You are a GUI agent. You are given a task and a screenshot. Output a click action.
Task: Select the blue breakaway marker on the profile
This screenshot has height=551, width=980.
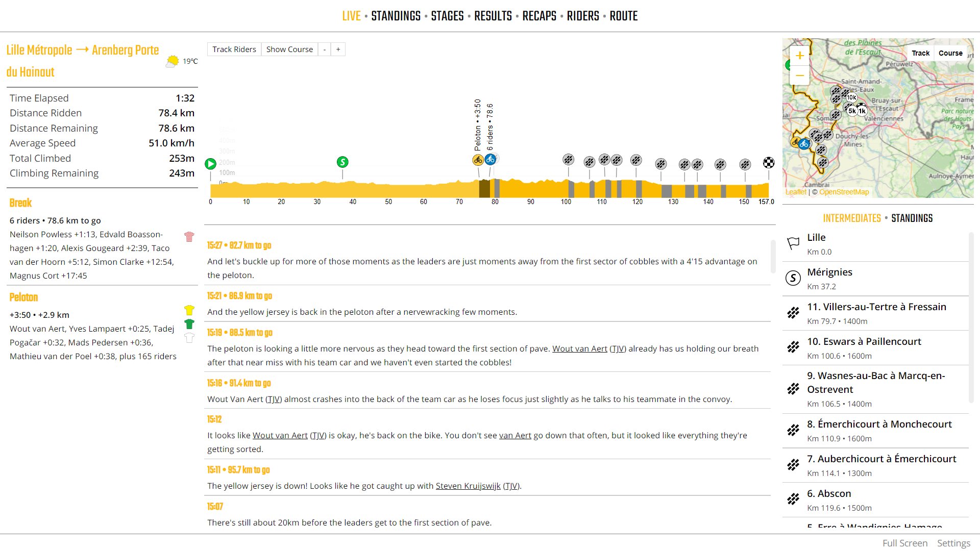[490, 159]
